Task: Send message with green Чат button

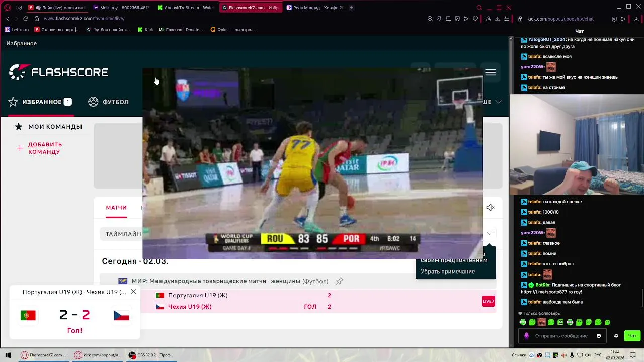Action: [x=632, y=336]
